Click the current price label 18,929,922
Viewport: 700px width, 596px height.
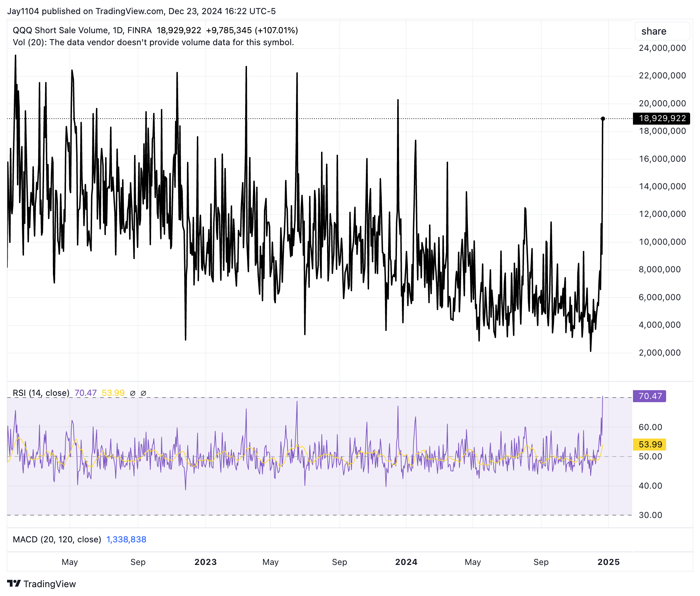(x=662, y=118)
